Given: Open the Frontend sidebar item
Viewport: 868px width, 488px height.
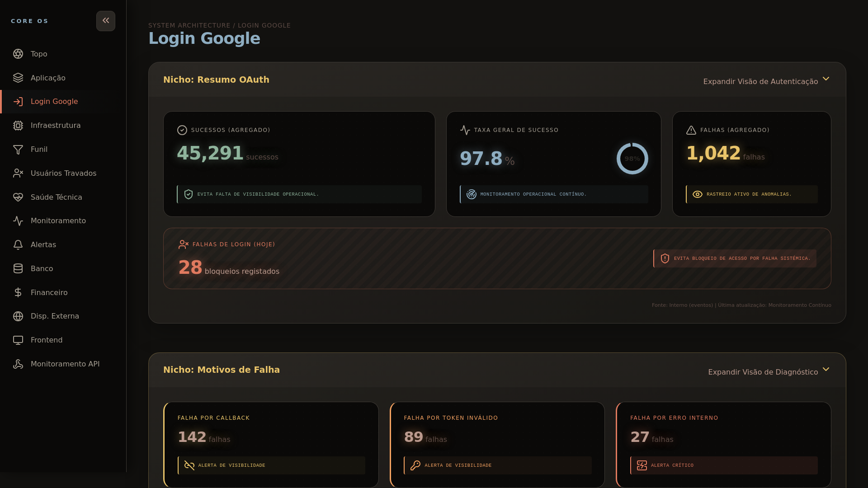Looking at the screenshot, I should pyautogui.click(x=47, y=340).
